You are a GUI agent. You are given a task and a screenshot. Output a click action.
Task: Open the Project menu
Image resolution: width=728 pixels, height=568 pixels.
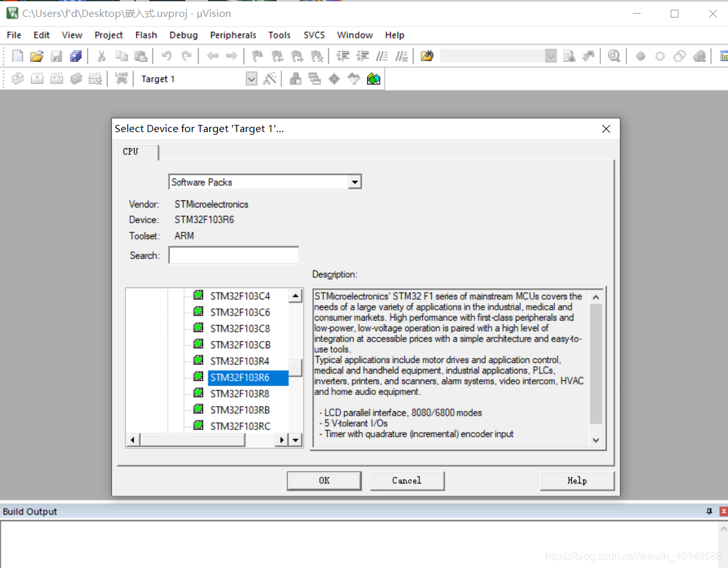[x=109, y=34]
